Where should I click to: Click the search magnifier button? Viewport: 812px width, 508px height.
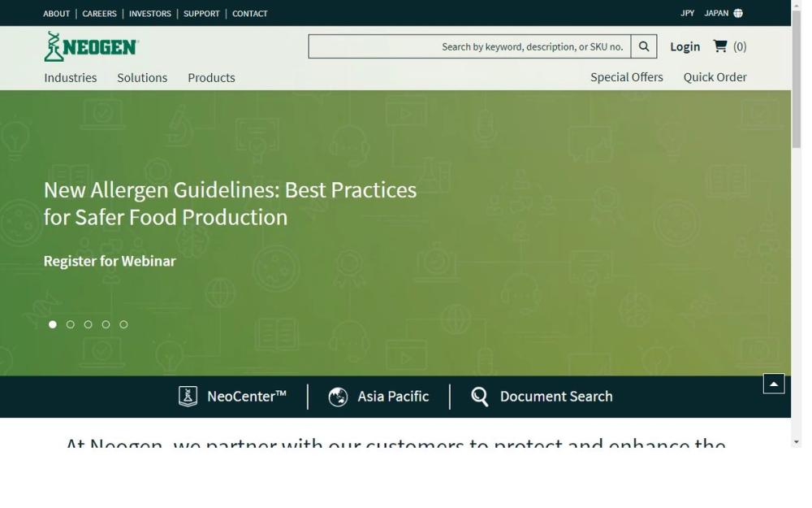(x=644, y=46)
